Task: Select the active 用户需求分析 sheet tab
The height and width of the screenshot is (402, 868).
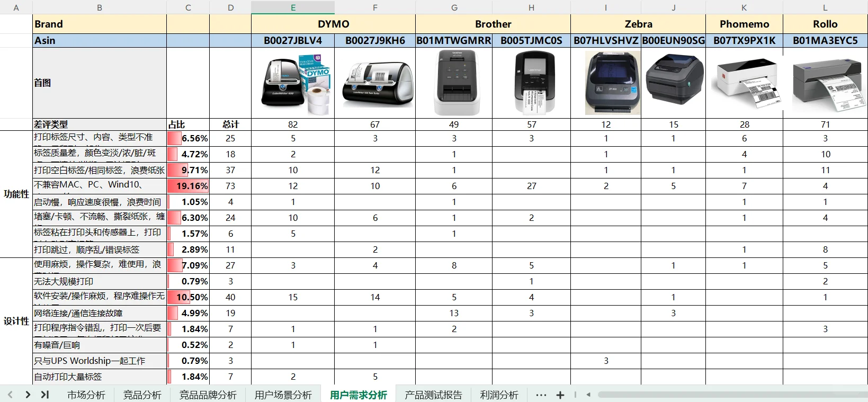Action: click(359, 395)
